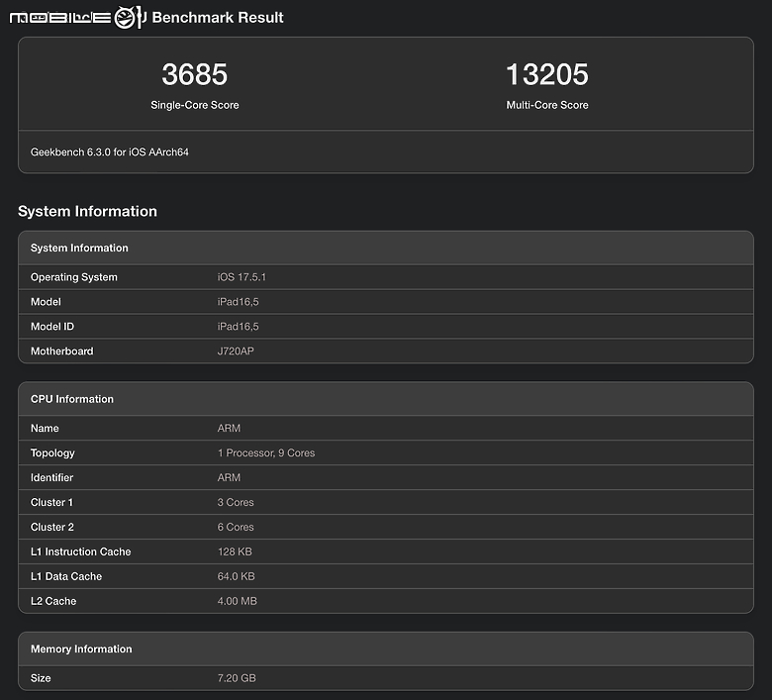Screen dimensions: 772x700
Task: Select the iPad16,5 value in Model ID row
Action: 238,327
